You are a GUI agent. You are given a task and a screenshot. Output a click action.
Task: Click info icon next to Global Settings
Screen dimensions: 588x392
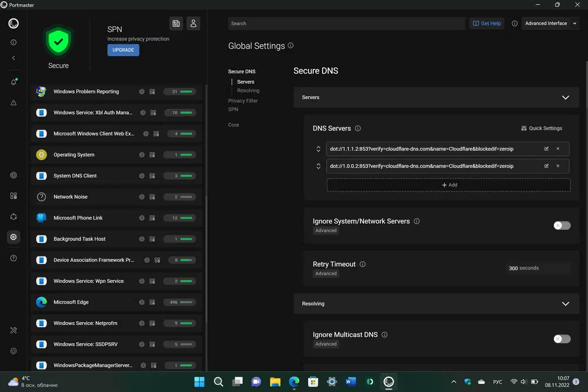[x=290, y=46]
